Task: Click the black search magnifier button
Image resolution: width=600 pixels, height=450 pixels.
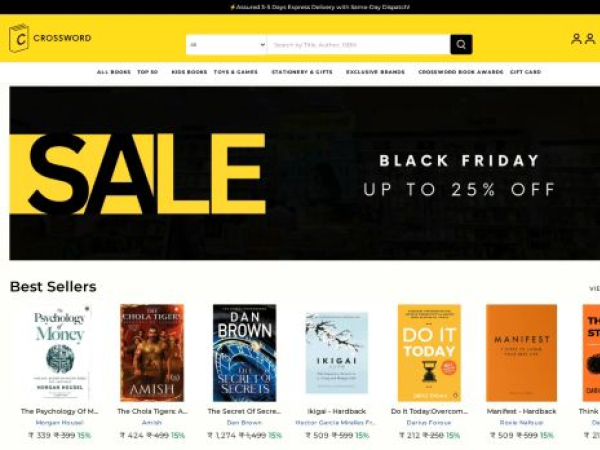Action: (x=461, y=45)
